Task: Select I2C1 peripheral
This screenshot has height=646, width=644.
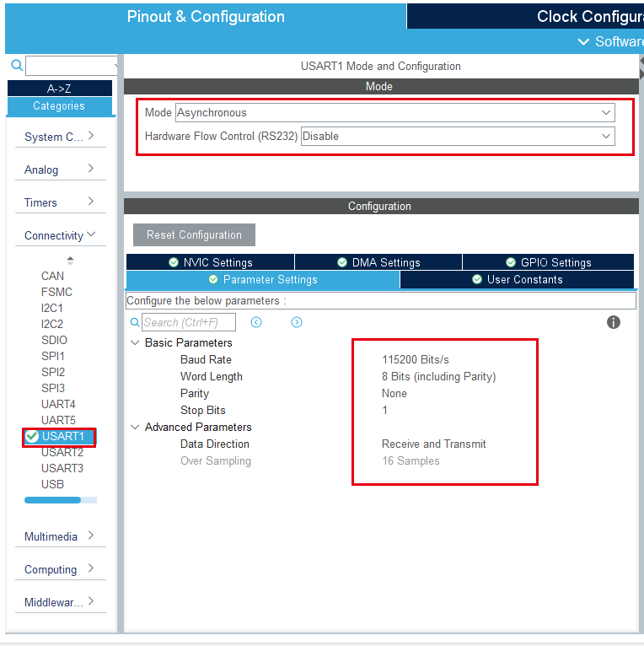Action: (52, 308)
